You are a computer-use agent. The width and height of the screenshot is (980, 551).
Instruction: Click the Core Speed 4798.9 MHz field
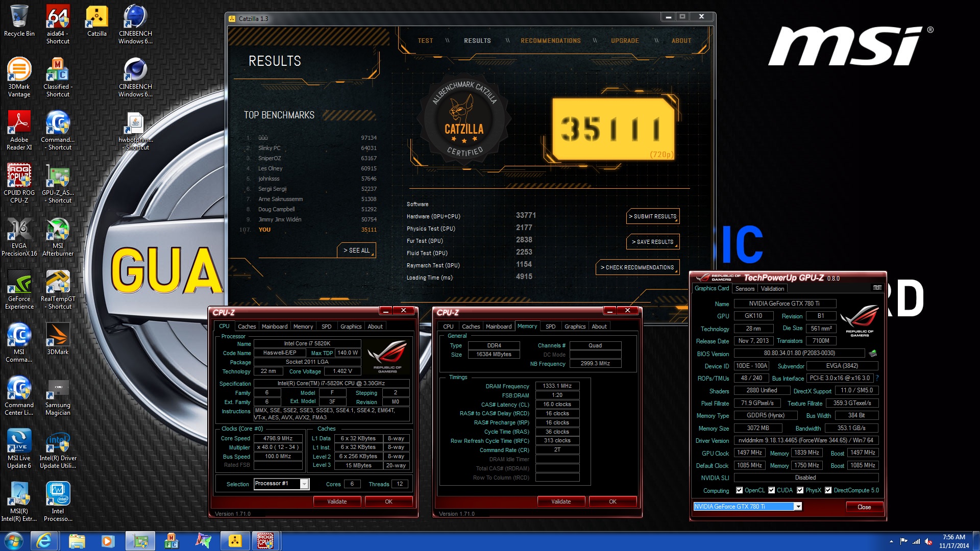pyautogui.click(x=278, y=438)
